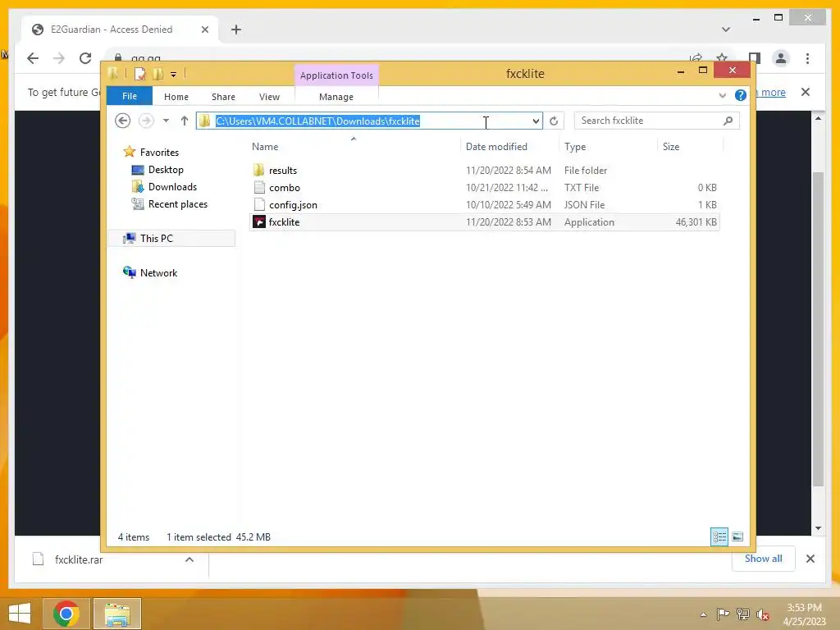Open the Home ribbon tab

coord(176,97)
